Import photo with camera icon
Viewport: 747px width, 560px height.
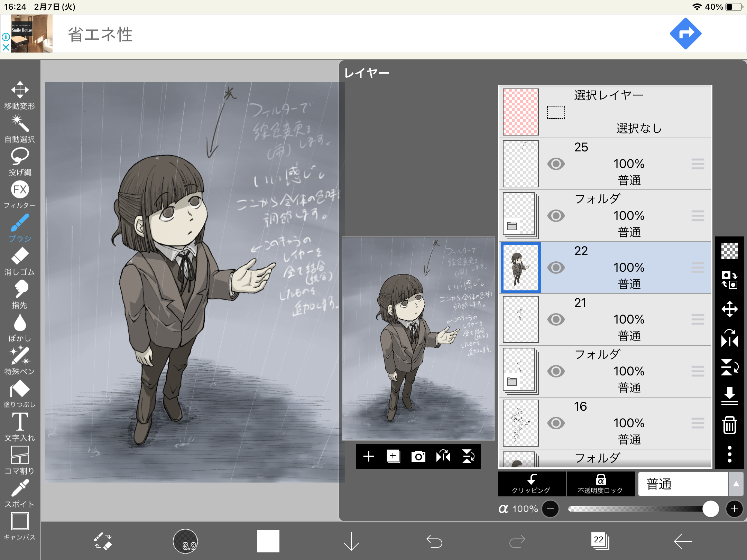pos(418,456)
